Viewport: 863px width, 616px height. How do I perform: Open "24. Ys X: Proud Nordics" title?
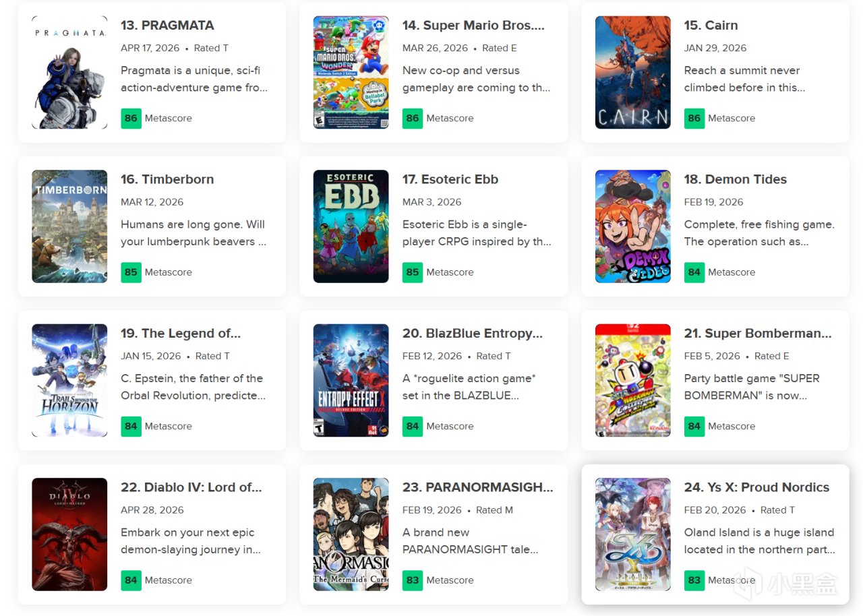click(x=756, y=487)
